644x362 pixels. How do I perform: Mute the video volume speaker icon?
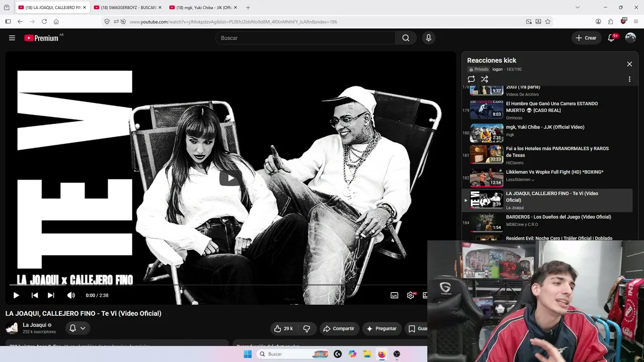click(71, 295)
